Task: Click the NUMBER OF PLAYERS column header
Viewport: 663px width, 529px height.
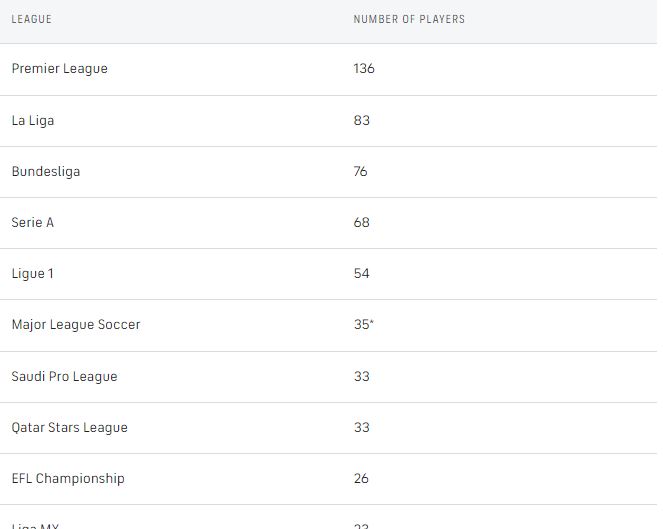Action: (x=409, y=19)
